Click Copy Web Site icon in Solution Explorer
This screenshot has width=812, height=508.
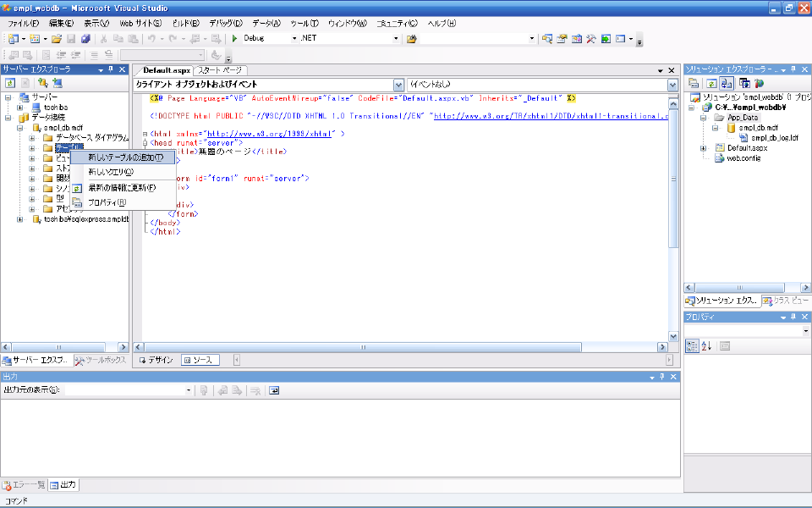[744, 84]
